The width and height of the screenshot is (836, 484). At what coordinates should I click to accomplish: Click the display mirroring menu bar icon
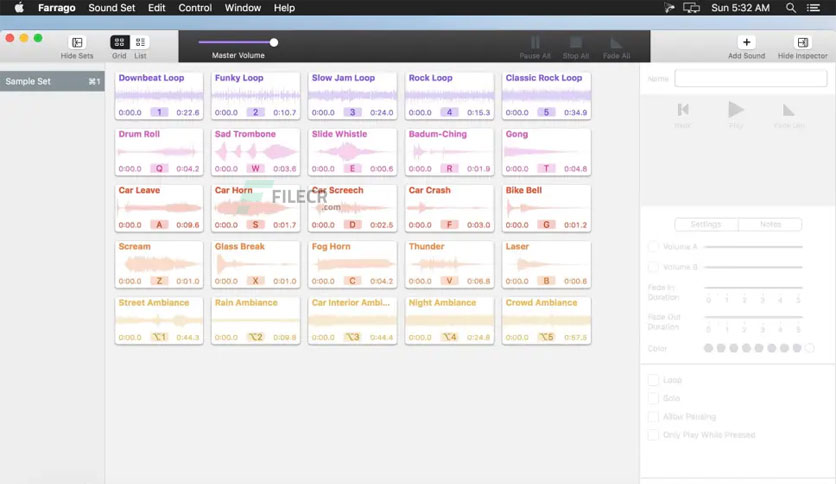click(x=691, y=8)
